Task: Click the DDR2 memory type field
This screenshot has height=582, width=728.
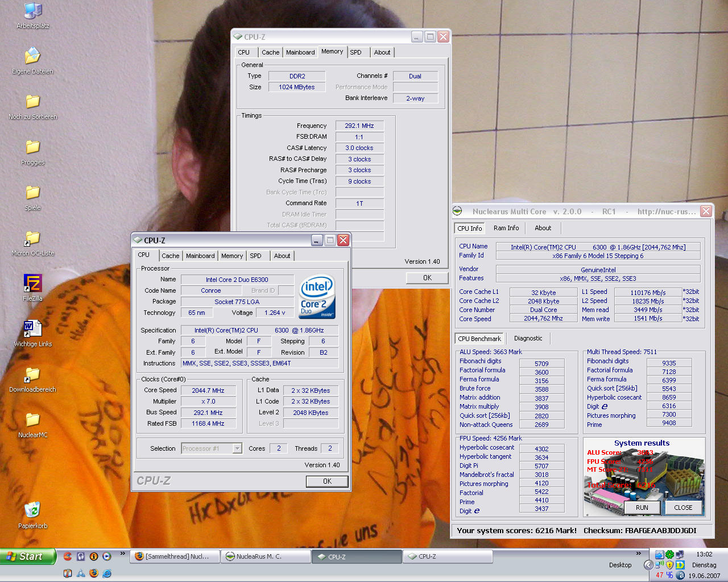Action: pyautogui.click(x=297, y=76)
